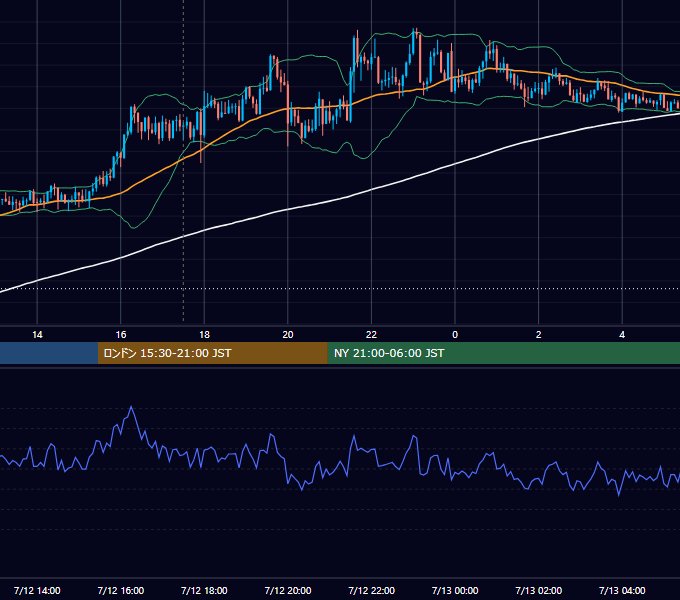Click the hour label 0 on the time axis
680x600 pixels.
[455, 335]
